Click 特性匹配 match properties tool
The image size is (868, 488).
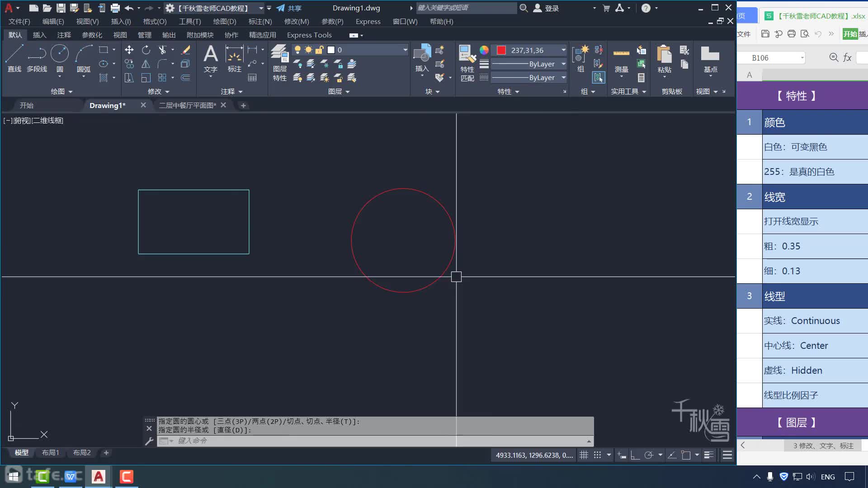pyautogui.click(x=467, y=63)
